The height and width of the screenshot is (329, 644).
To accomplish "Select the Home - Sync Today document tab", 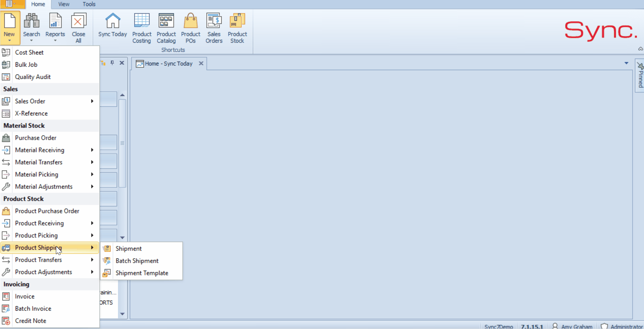I will point(169,63).
